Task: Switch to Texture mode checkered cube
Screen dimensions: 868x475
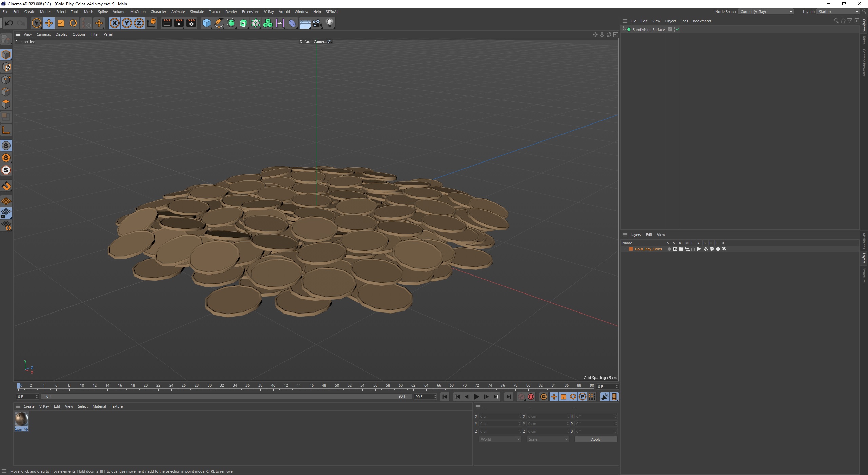Action: pos(6,67)
